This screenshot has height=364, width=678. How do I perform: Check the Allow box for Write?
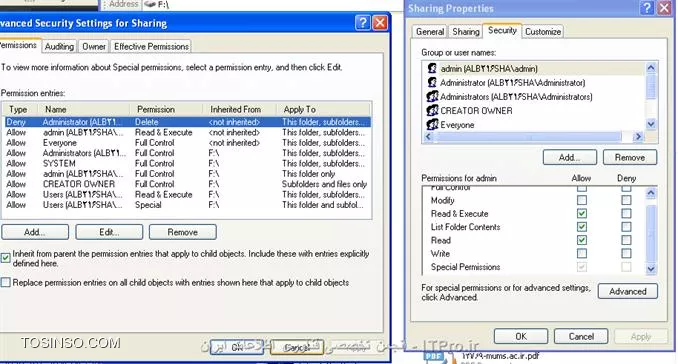(x=582, y=253)
